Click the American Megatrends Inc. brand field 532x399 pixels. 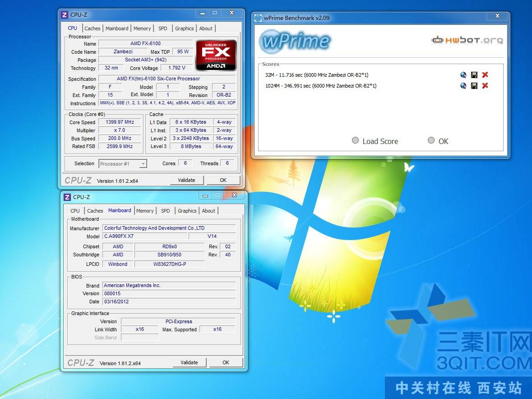tap(169, 285)
